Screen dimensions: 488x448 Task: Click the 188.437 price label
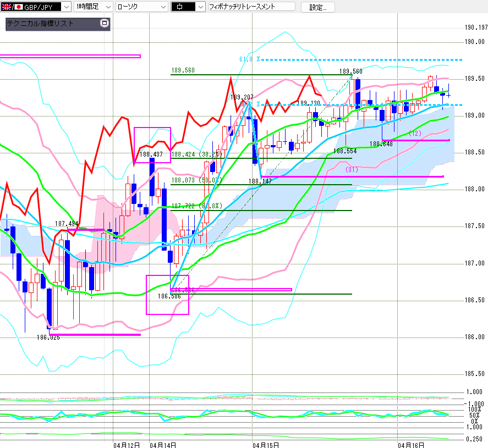pos(151,154)
